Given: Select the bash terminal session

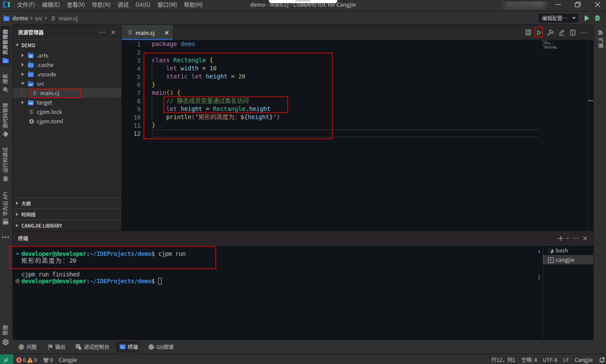Looking at the screenshot, I should click(x=568, y=250).
